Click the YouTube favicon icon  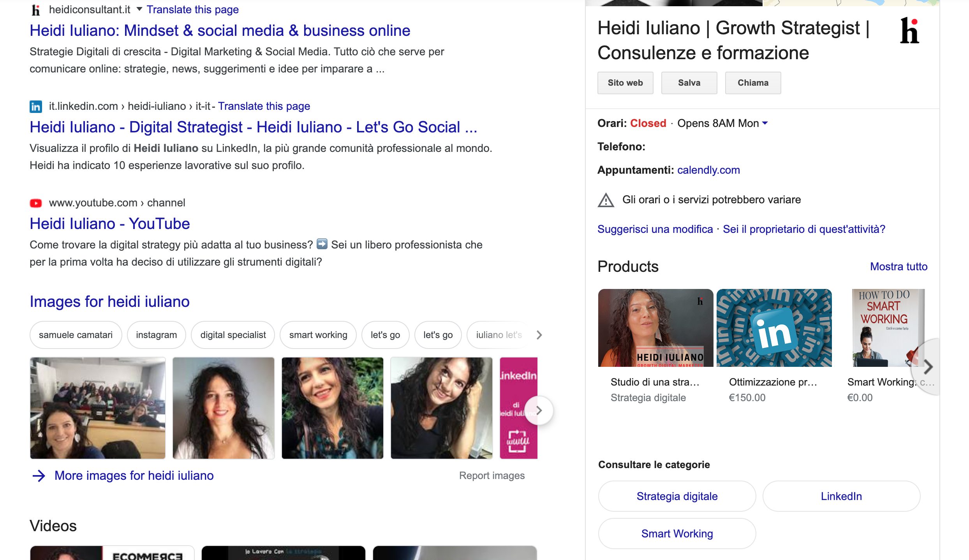point(35,203)
